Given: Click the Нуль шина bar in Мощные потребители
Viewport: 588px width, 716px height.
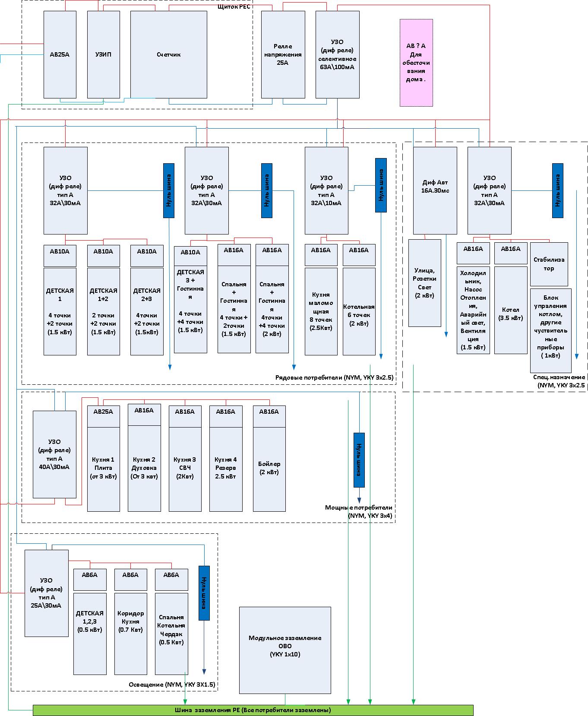Looking at the screenshot, I should [359, 460].
